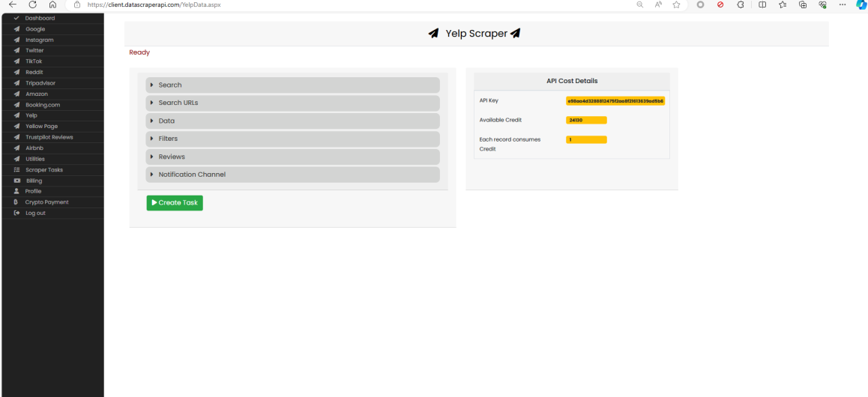Click the Trustpilot Reviews paper-plane icon

click(16, 137)
